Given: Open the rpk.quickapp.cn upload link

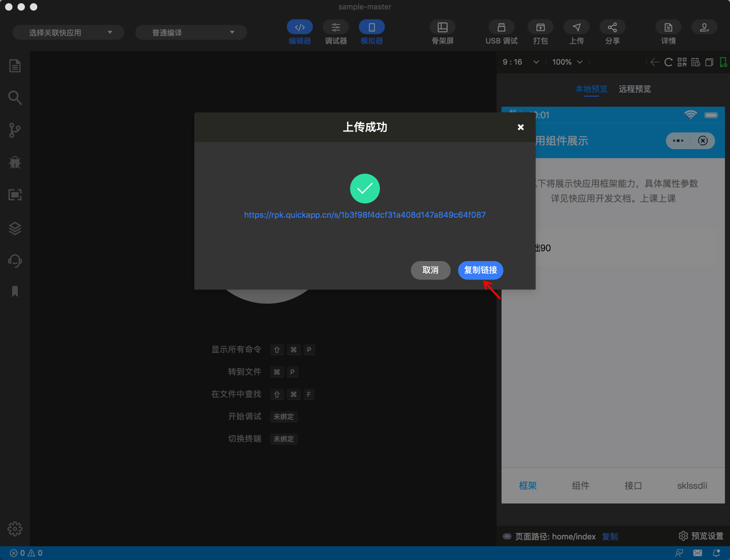Looking at the screenshot, I should (x=365, y=215).
